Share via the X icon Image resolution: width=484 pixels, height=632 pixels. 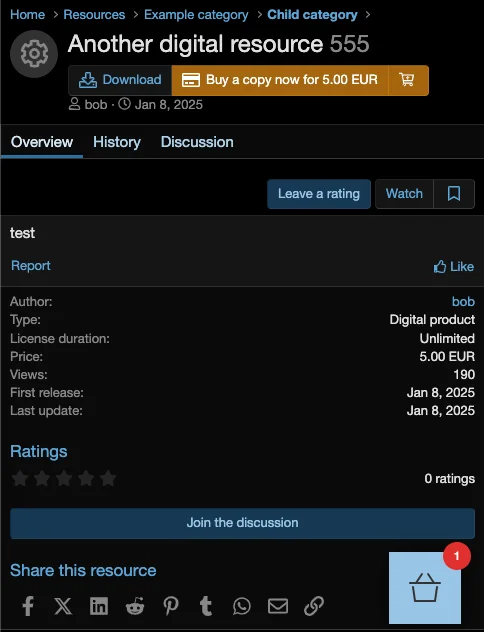point(63,606)
